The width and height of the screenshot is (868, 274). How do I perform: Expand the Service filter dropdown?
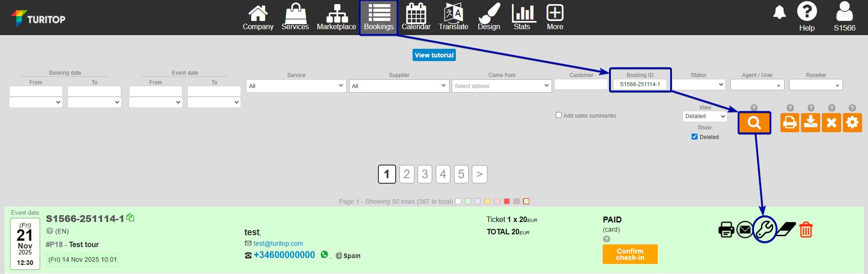pos(296,86)
